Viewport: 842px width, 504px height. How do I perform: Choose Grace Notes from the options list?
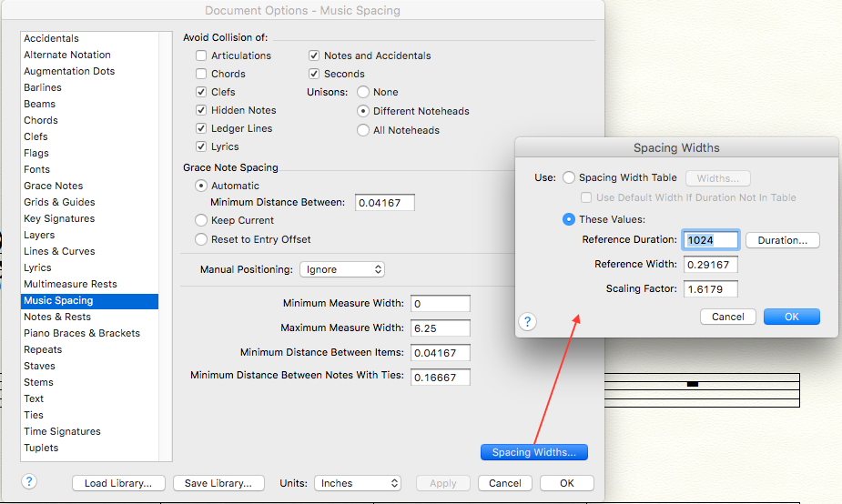point(53,186)
